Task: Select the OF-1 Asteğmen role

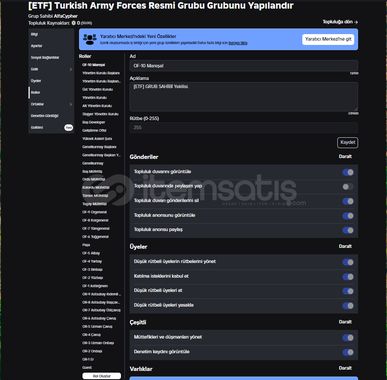Action: (95, 286)
